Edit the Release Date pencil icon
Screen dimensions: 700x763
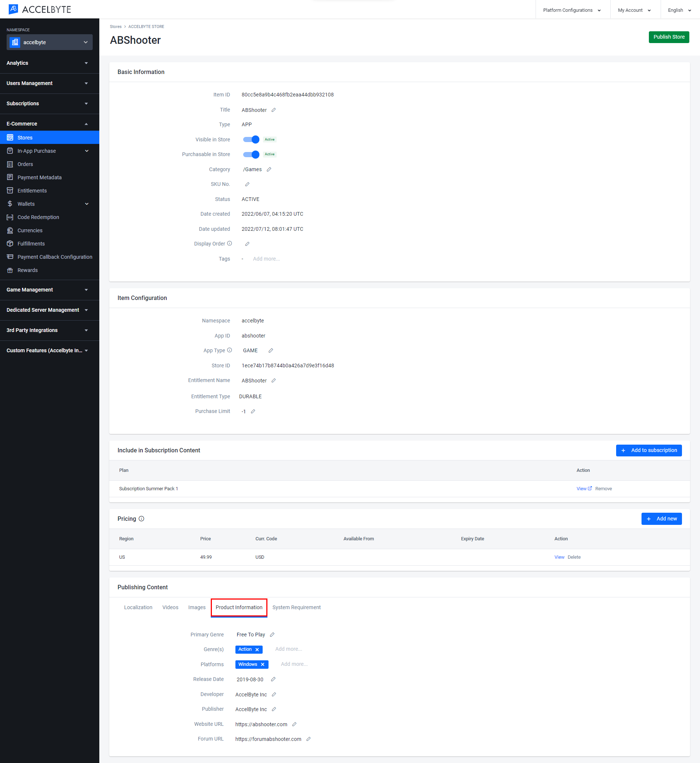[273, 679]
